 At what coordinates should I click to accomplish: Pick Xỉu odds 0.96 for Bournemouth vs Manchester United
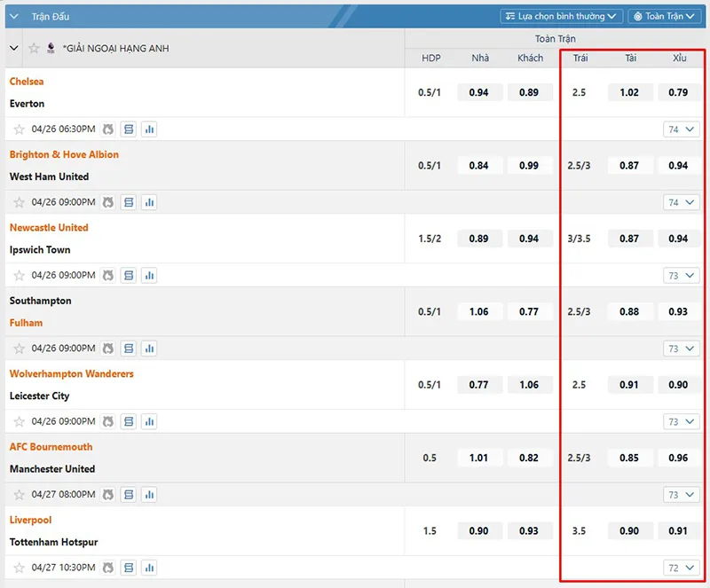tap(678, 459)
